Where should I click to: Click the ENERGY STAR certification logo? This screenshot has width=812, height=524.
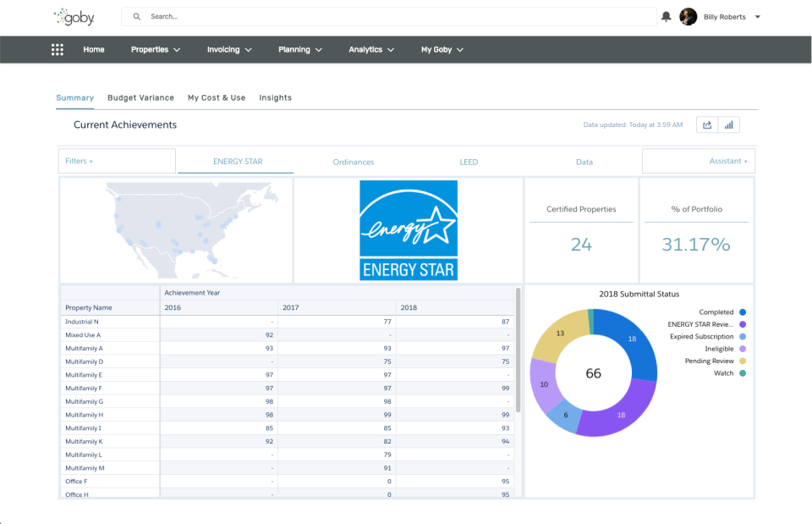(409, 230)
